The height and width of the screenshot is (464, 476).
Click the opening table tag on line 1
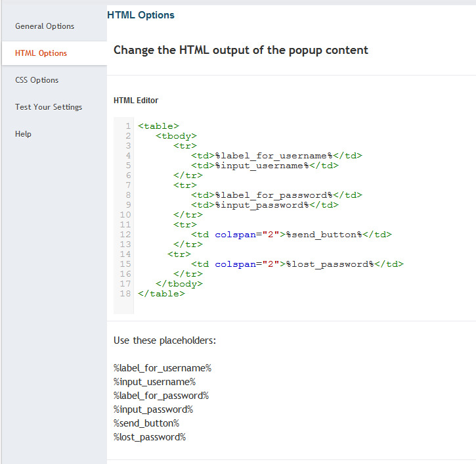(x=158, y=126)
